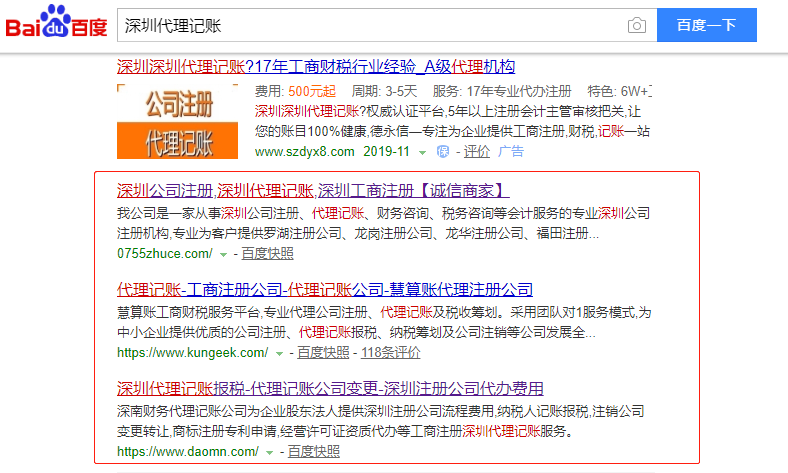This screenshot has height=473, width=788.
Task: Open 评价 link on the ad result
Action: (x=476, y=151)
